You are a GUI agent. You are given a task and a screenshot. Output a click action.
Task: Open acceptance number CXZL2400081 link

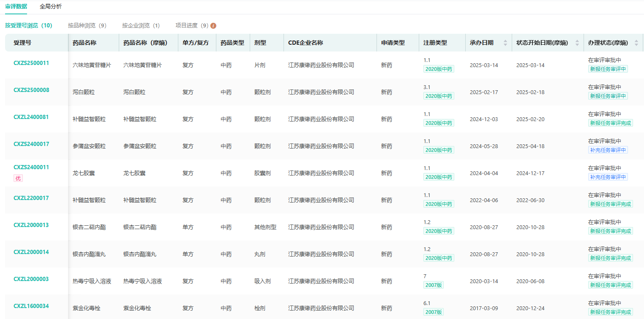point(31,117)
